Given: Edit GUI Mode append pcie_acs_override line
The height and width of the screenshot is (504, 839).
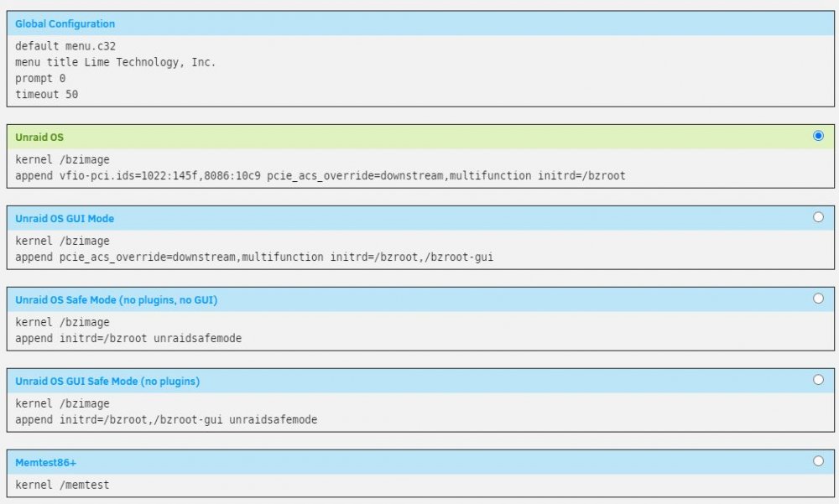Looking at the screenshot, I should point(254,257).
